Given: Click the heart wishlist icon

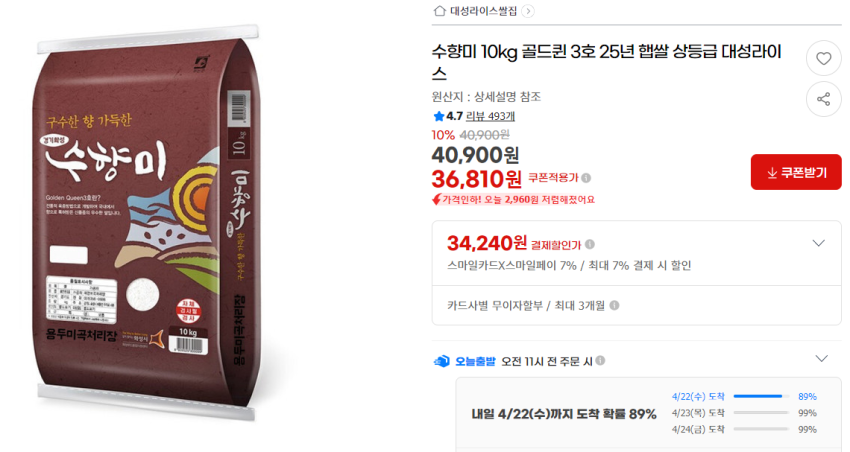Looking at the screenshot, I should [x=823, y=58].
